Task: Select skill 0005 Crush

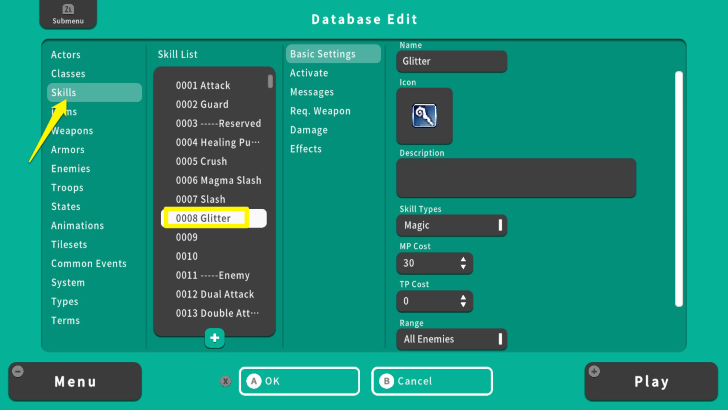Action: (214, 162)
